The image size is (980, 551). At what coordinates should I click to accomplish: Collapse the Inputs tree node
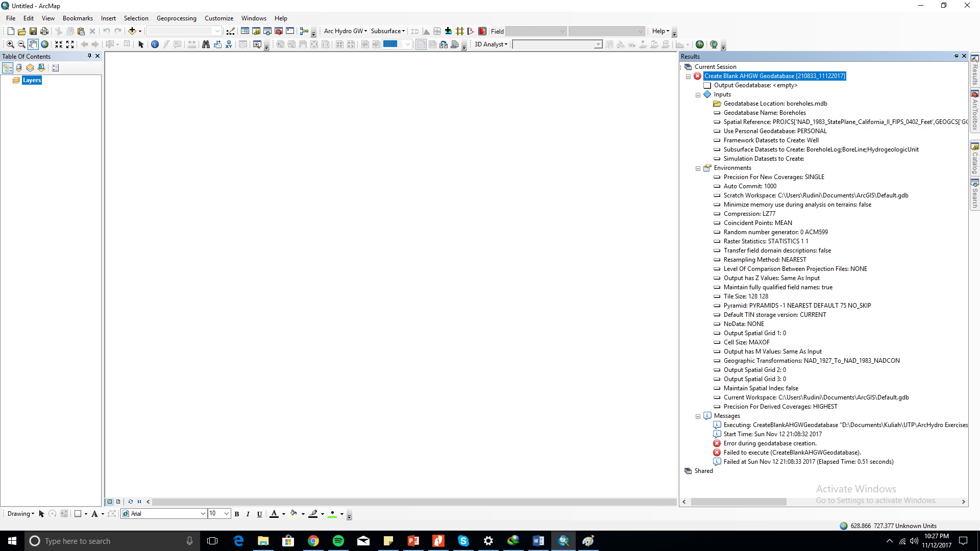[698, 95]
